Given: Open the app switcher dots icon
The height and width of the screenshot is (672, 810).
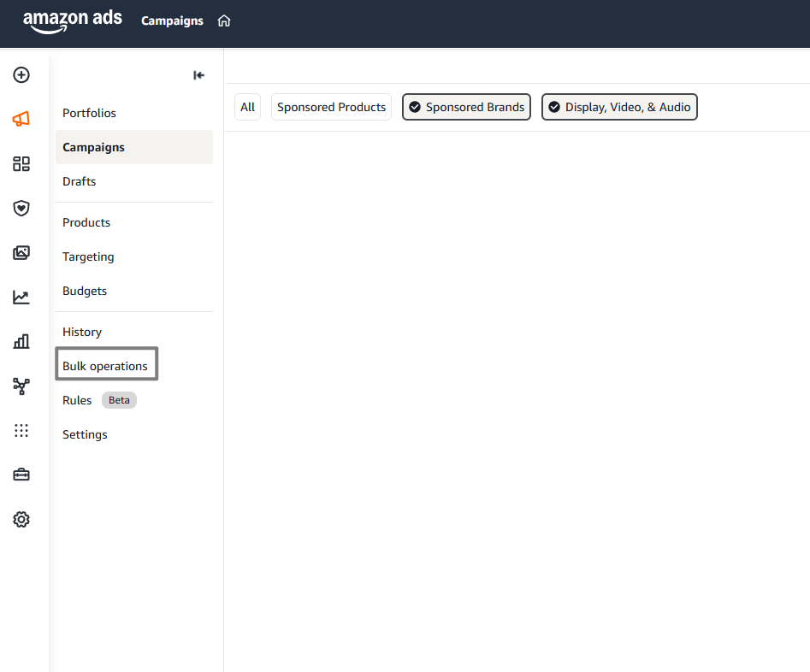Looking at the screenshot, I should [x=21, y=430].
